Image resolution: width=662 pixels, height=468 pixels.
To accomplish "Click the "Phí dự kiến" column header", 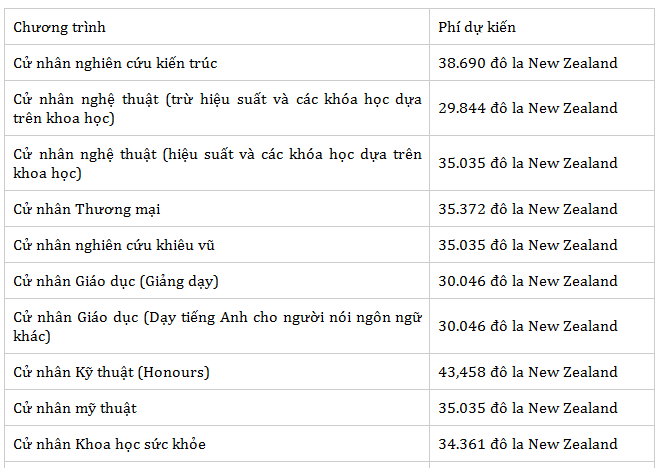I will tap(477, 27).
